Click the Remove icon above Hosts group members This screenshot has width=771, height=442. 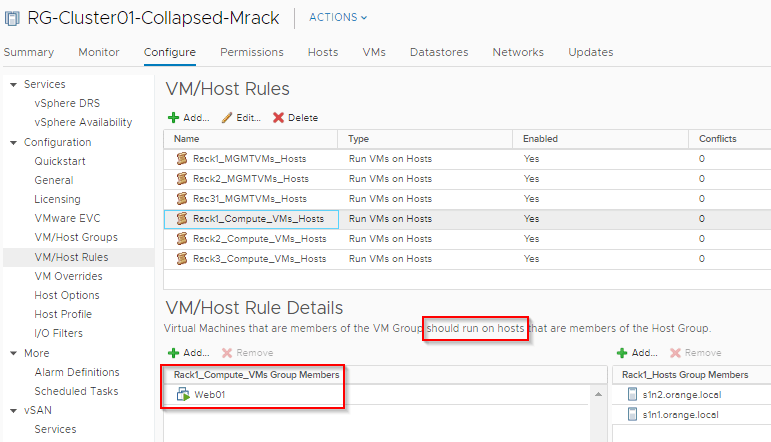(x=675, y=353)
